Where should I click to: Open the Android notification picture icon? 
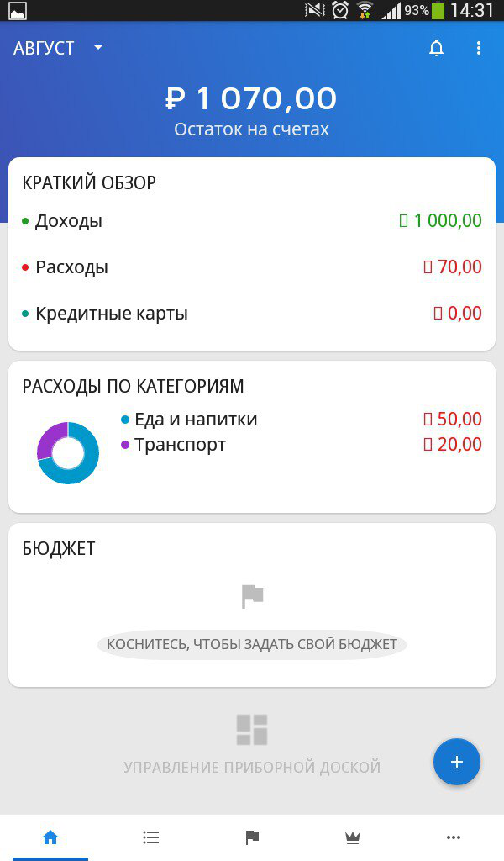pos(17,11)
